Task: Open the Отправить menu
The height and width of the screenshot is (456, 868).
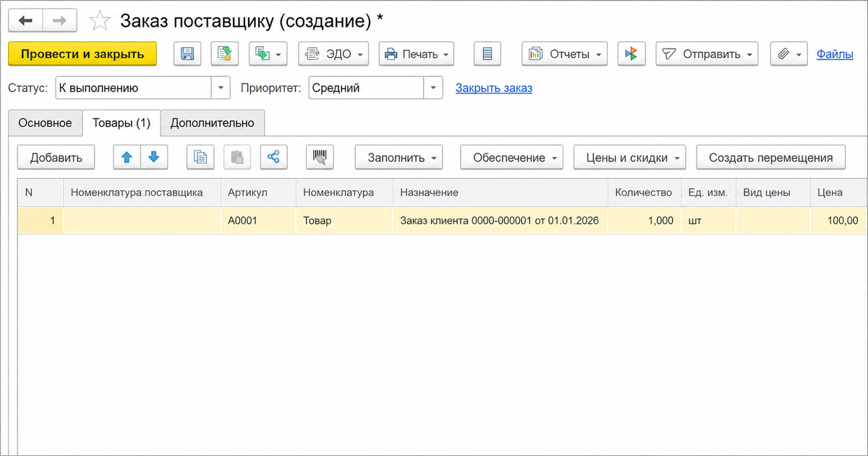Action: coord(707,54)
